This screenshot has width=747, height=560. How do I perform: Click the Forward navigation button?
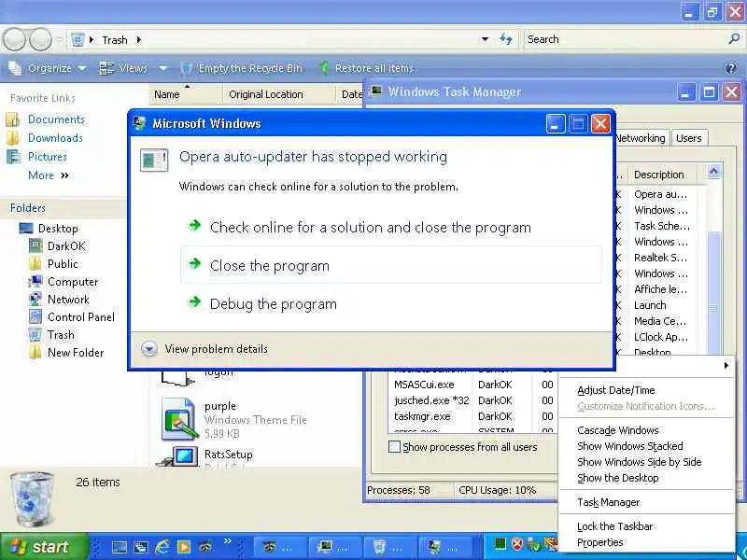coord(40,39)
